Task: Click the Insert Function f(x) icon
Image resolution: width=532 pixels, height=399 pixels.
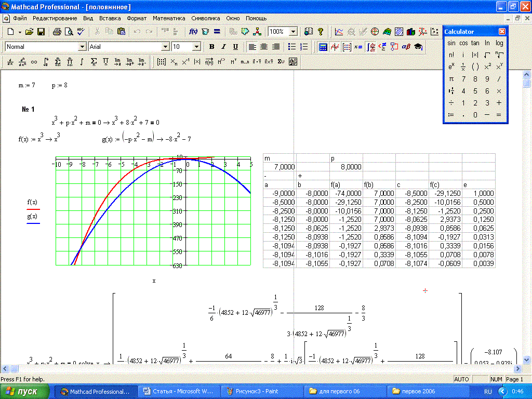Action: click(193, 32)
